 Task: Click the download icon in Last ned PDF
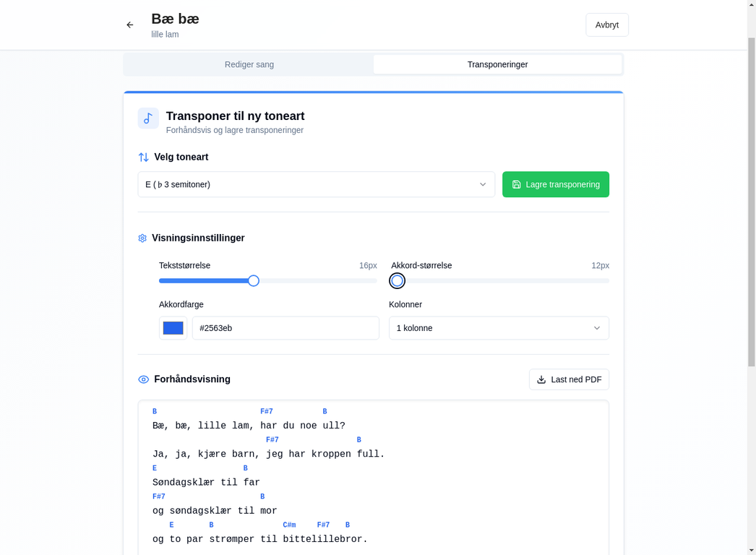pyautogui.click(x=541, y=379)
